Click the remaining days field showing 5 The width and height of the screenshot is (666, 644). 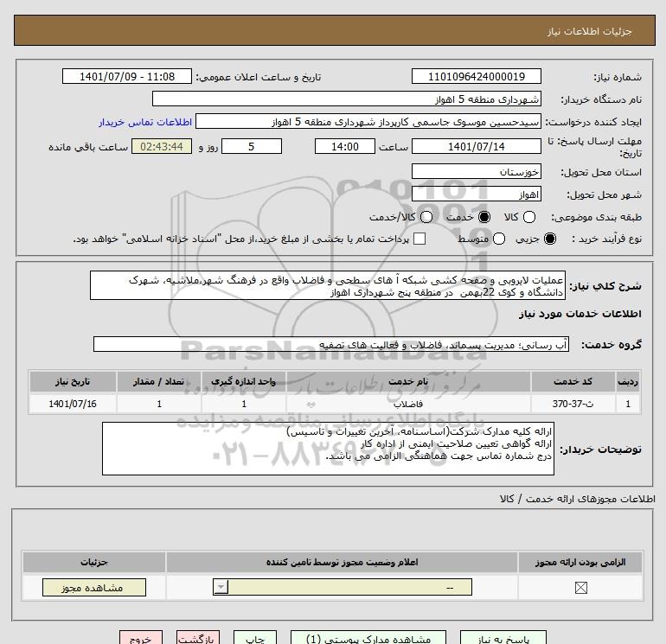coord(252,146)
